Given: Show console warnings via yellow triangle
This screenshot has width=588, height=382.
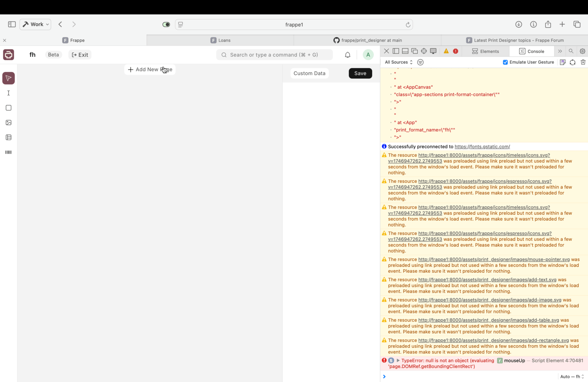Looking at the screenshot, I should pyautogui.click(x=446, y=51).
